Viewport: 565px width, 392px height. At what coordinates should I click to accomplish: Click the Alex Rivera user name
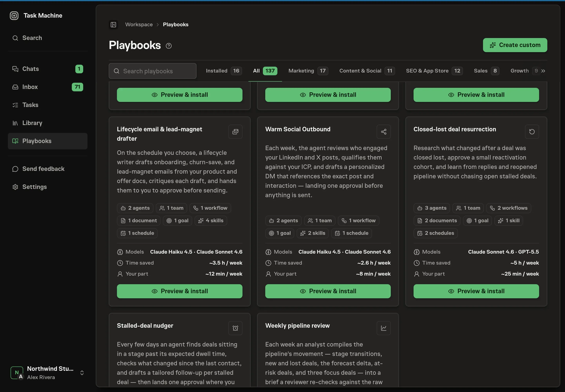click(x=41, y=377)
